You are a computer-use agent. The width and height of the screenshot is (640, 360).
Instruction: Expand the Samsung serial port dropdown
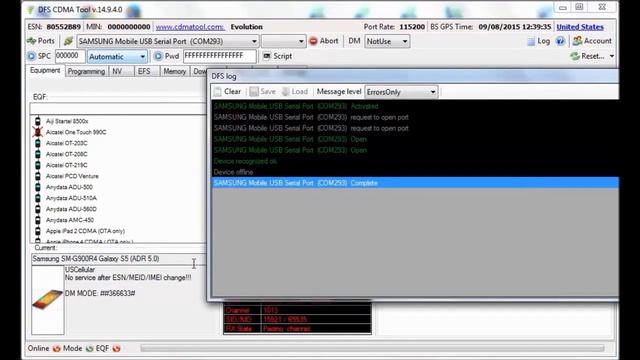[254, 42]
